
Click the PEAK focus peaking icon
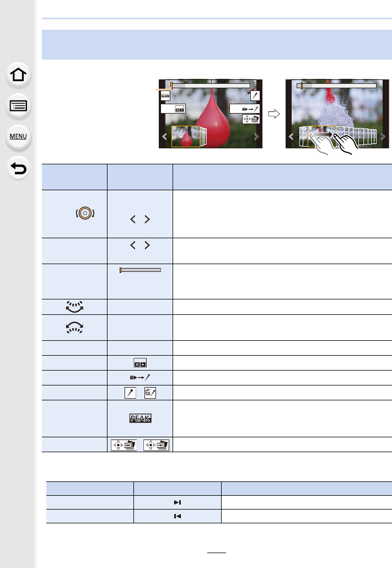[x=140, y=419]
